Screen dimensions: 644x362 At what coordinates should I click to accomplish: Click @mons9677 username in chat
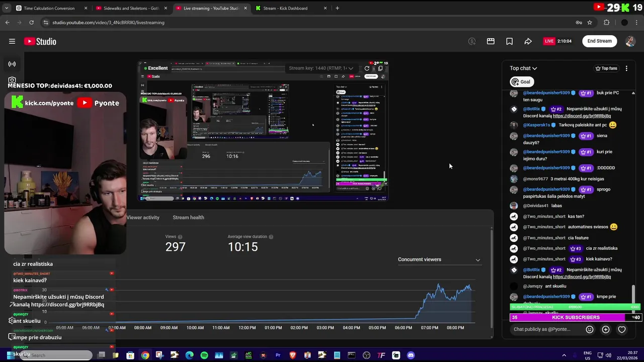tap(535, 178)
